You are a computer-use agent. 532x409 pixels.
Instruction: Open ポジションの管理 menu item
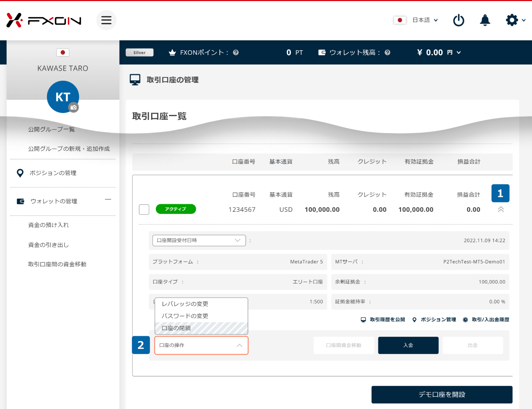coord(53,173)
